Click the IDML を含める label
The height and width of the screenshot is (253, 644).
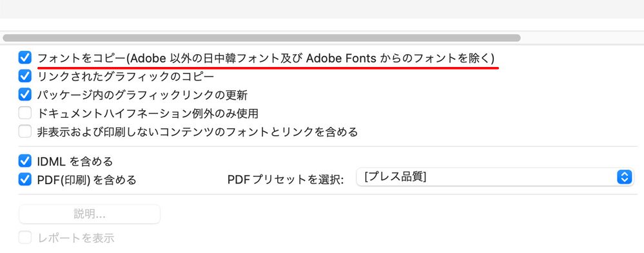coord(75,162)
